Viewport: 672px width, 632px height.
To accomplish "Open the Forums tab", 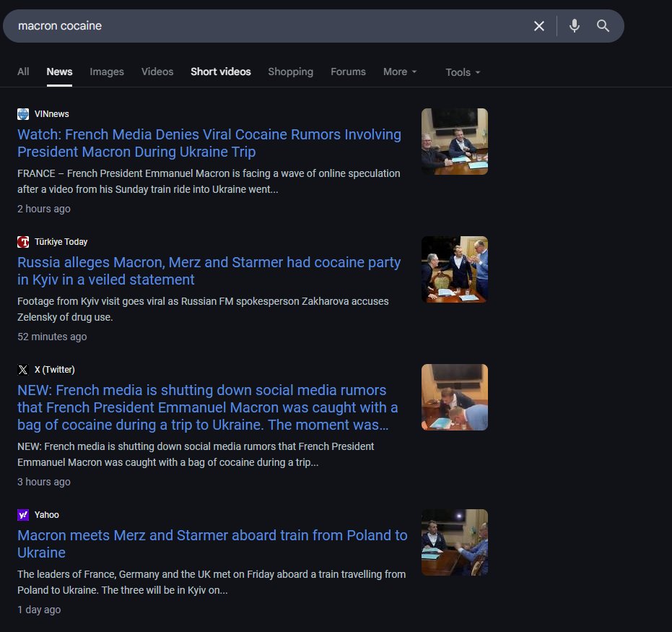I will [x=348, y=72].
